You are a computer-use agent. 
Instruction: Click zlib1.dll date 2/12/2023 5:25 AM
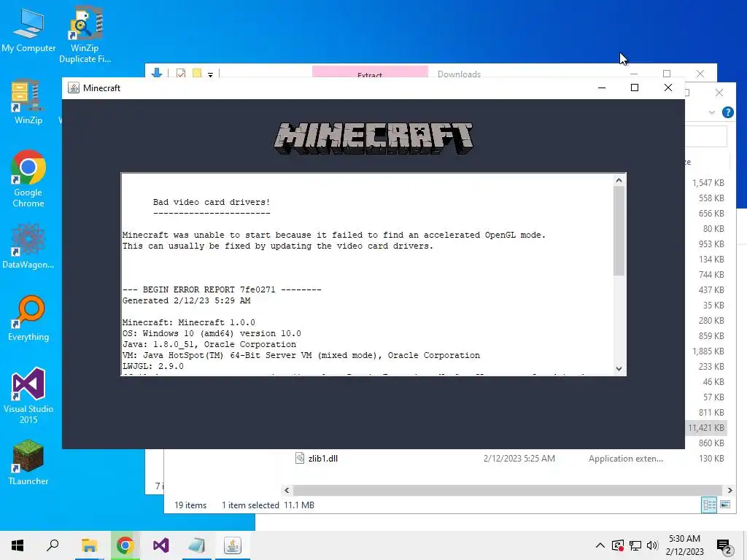pyautogui.click(x=519, y=459)
